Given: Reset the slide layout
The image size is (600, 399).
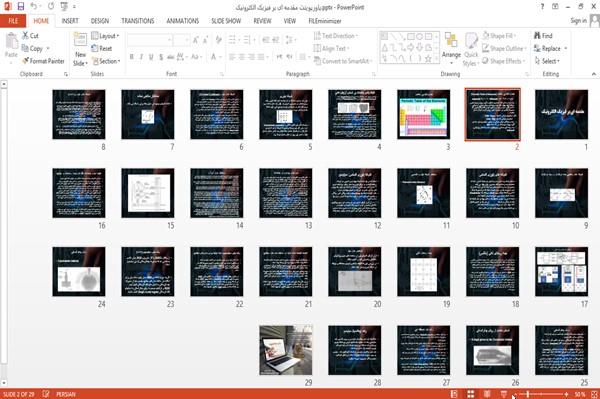Looking at the screenshot, I should pos(102,49).
